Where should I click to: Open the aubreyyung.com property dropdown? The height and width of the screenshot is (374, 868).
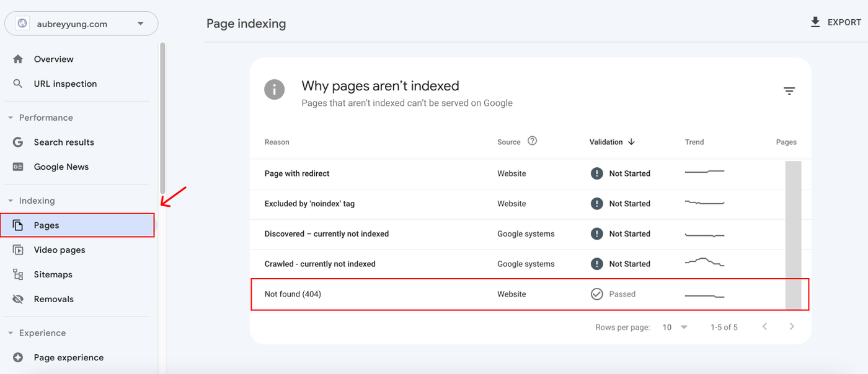[141, 22]
